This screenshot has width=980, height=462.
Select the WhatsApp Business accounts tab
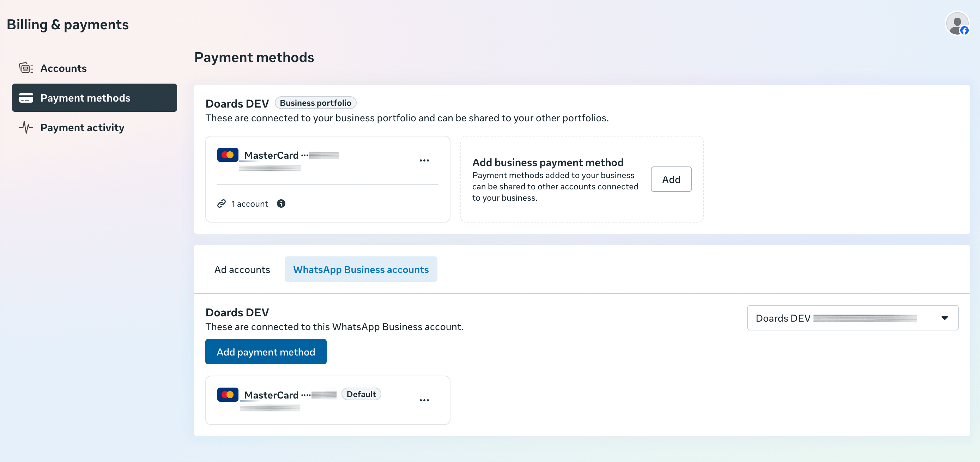[361, 269]
